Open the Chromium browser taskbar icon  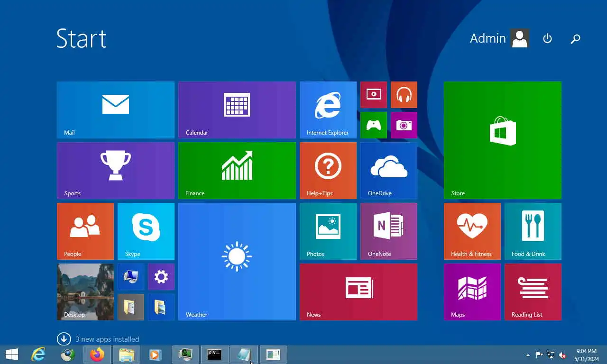pos(68,355)
